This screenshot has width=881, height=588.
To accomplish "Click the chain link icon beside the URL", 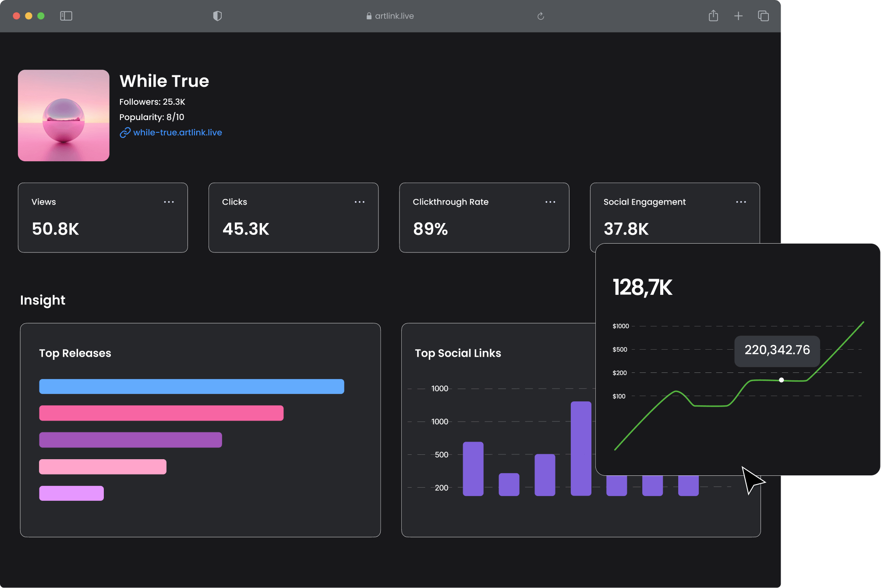I will click(125, 133).
